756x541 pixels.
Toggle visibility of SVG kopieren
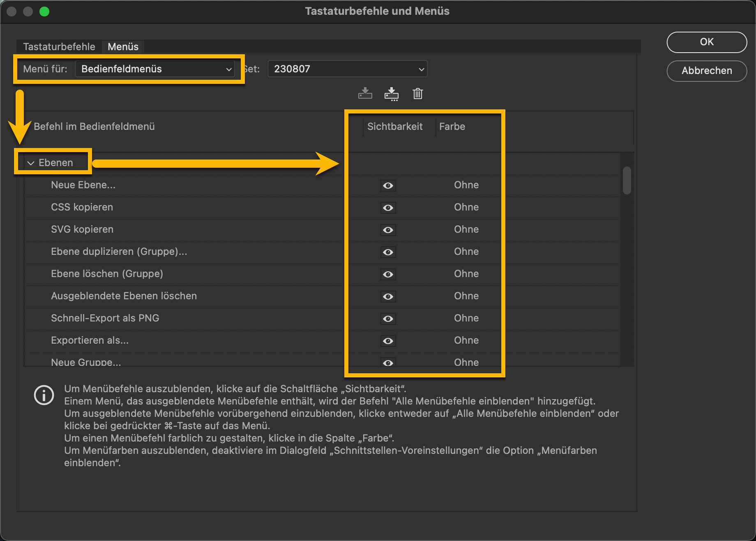(x=388, y=230)
